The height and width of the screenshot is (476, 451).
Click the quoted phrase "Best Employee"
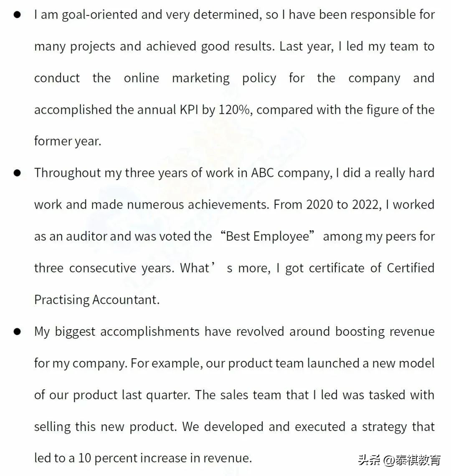pos(270,237)
